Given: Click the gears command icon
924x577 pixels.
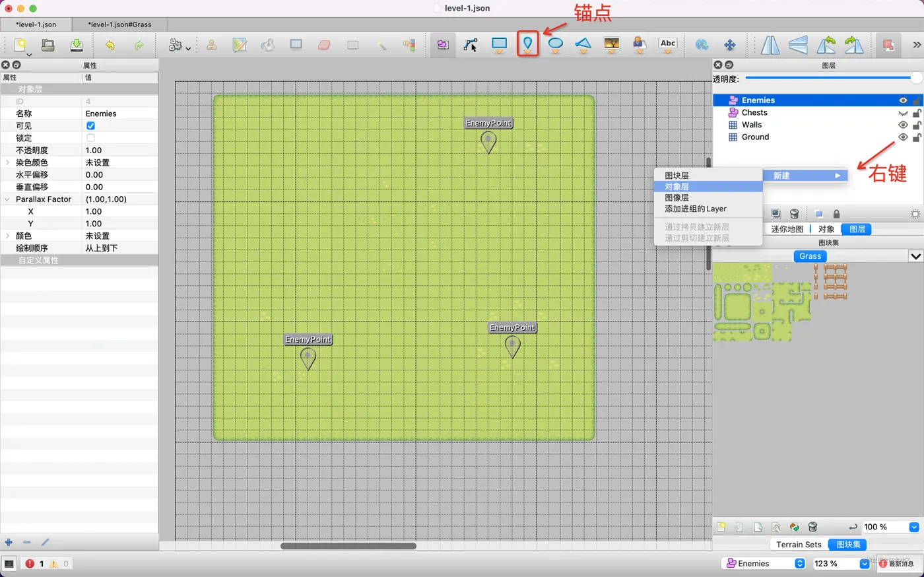Looking at the screenshot, I should (x=176, y=45).
